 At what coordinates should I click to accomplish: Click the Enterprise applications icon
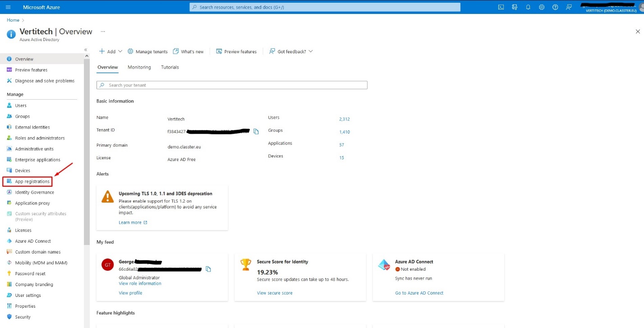(9, 159)
